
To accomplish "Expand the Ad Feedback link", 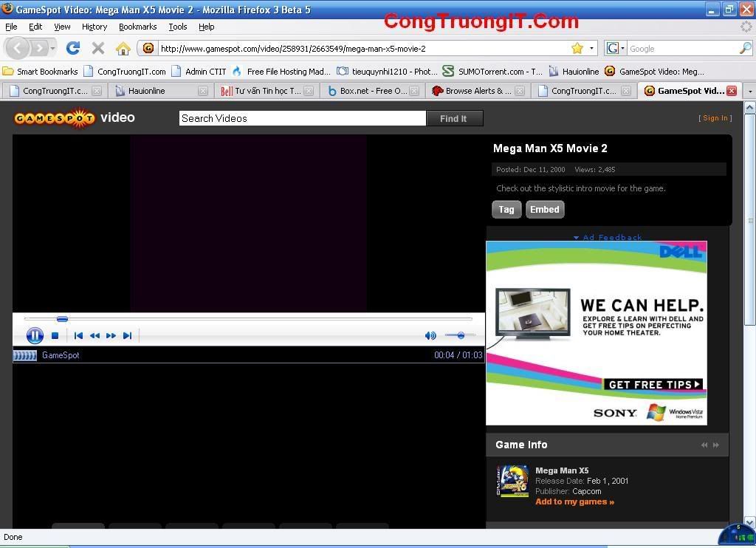I will [x=608, y=237].
